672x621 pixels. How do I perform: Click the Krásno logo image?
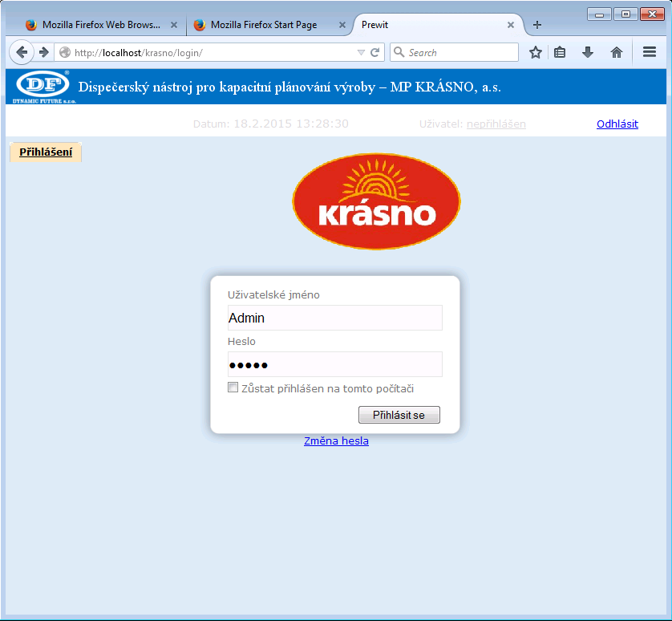tap(376, 201)
